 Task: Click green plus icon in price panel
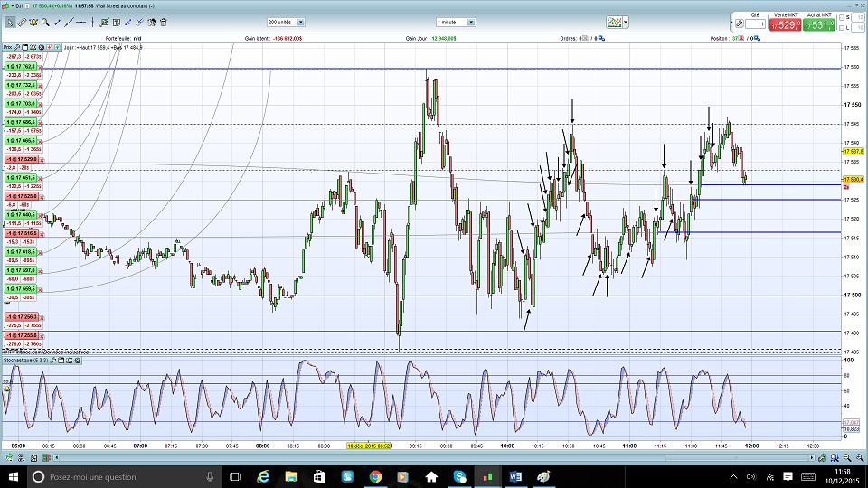coord(57,48)
